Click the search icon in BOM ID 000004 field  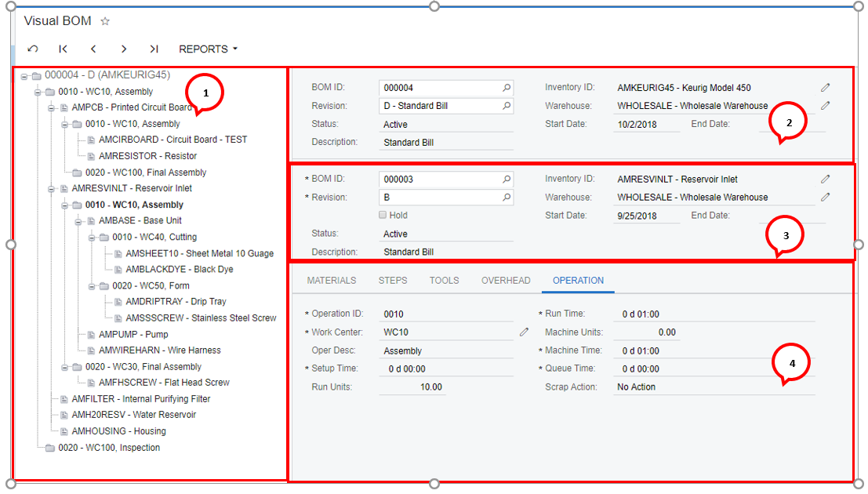click(x=507, y=88)
